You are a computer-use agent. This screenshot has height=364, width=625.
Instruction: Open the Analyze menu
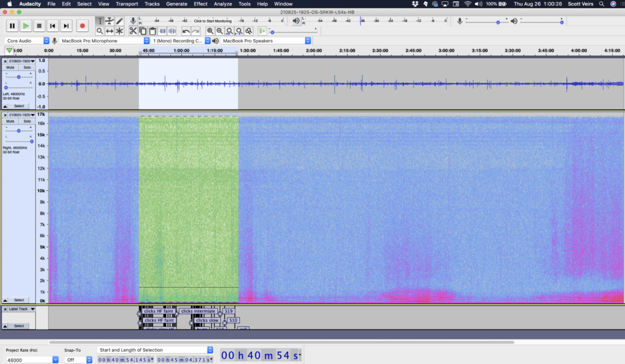click(223, 4)
